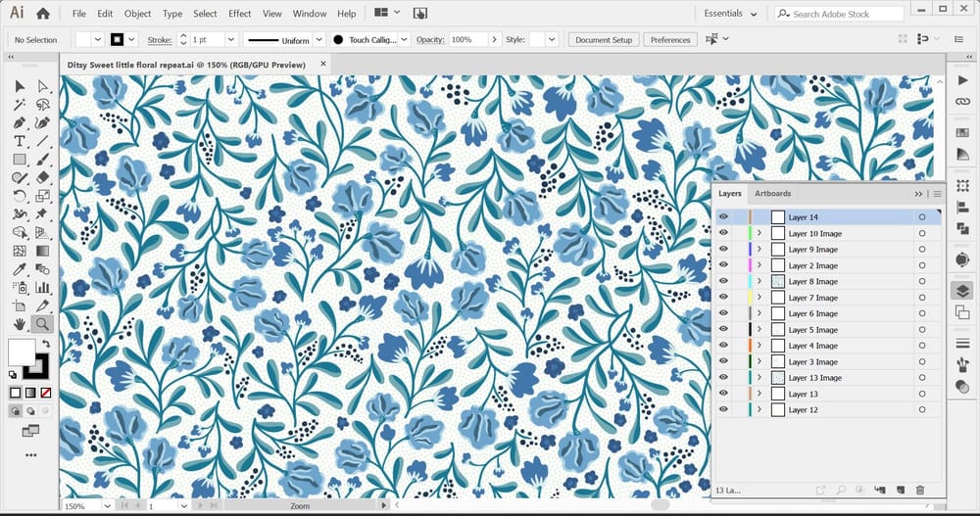Toggle visibility of Layer 2 Image

723,265
